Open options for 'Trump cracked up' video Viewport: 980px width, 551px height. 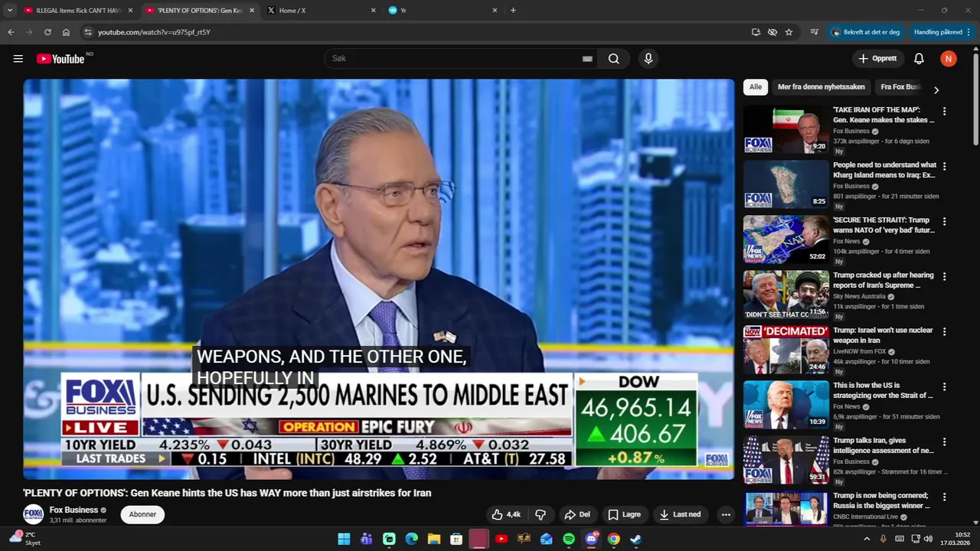coord(944,276)
